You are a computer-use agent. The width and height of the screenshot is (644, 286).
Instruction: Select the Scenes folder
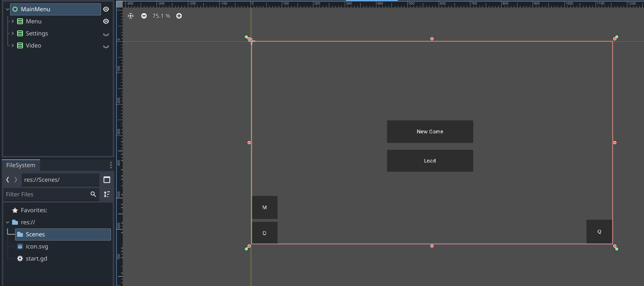coord(63,234)
